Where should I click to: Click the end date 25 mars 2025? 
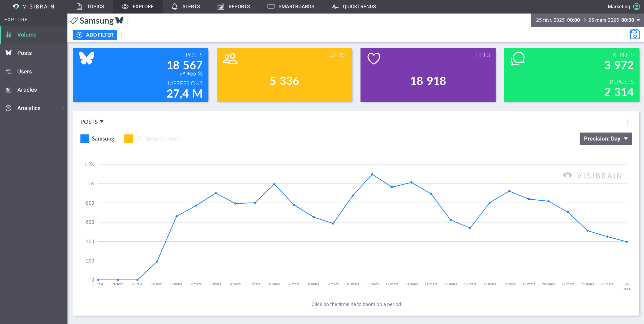[x=603, y=20]
